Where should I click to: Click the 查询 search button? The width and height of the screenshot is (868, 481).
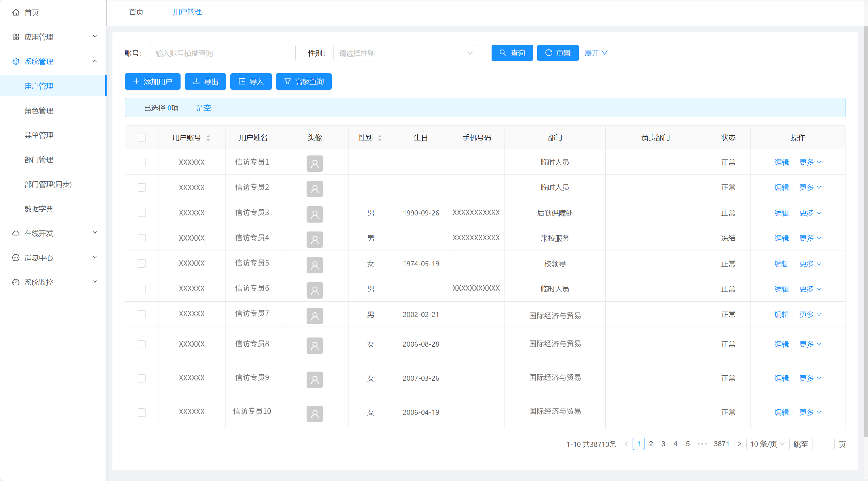tap(512, 53)
